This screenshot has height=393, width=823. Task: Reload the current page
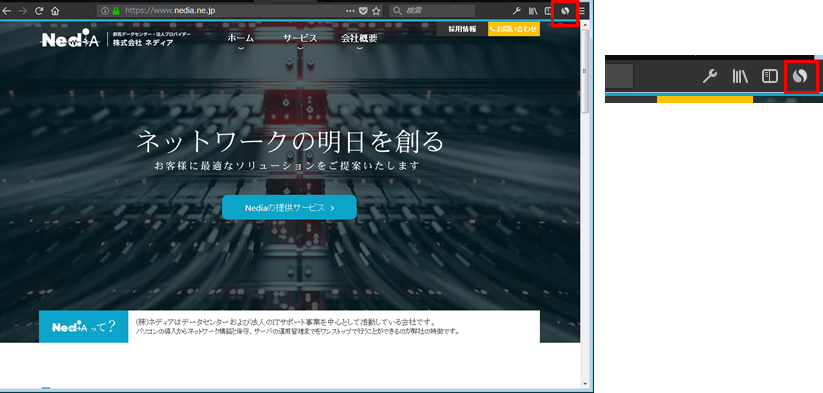[x=39, y=10]
